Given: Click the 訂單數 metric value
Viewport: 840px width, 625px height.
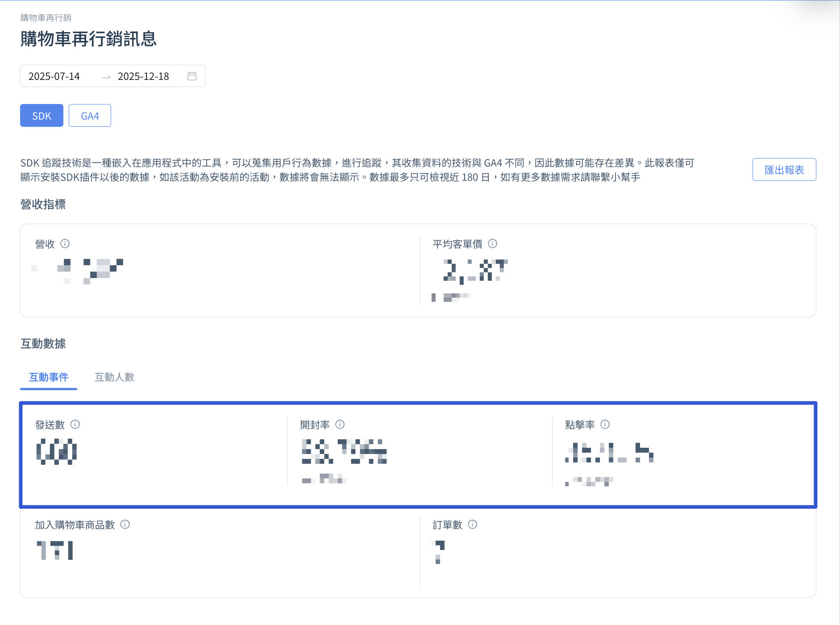Looking at the screenshot, I should coord(439,552).
